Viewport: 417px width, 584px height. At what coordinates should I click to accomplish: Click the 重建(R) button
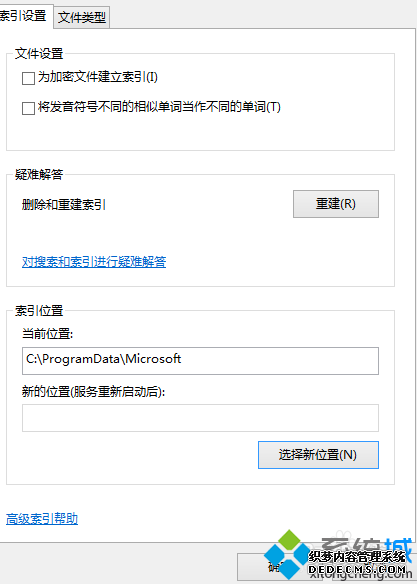pyautogui.click(x=336, y=204)
